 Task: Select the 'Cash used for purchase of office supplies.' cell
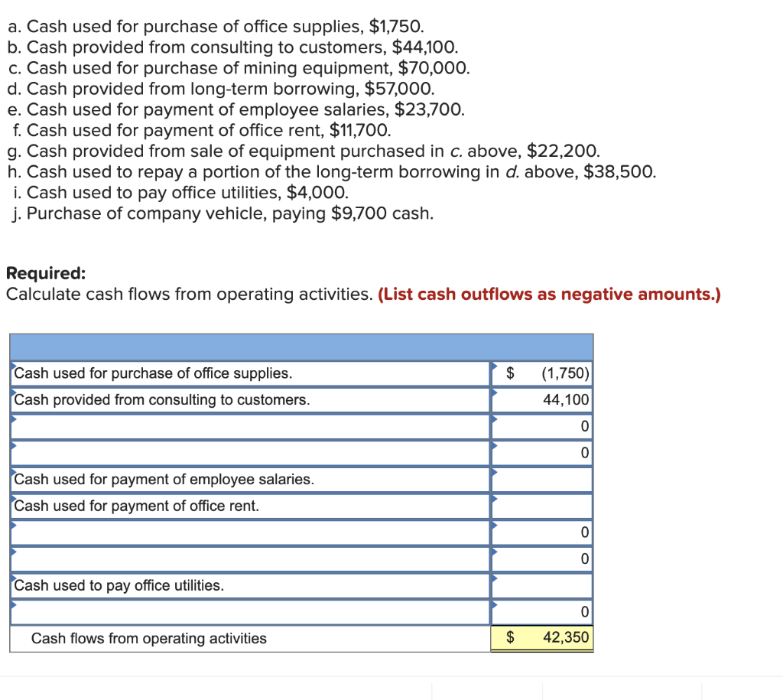(250, 374)
